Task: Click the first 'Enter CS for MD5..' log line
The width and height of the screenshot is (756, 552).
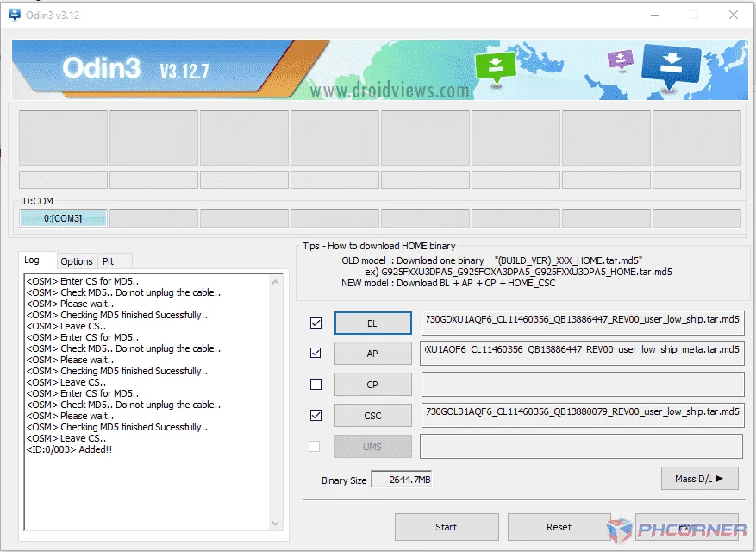Action: [83, 281]
